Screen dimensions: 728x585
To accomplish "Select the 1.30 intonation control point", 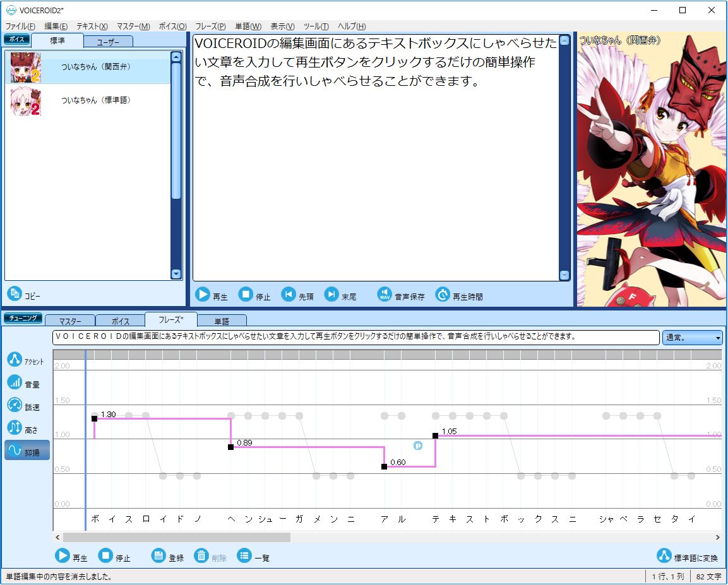I will pyautogui.click(x=94, y=418).
